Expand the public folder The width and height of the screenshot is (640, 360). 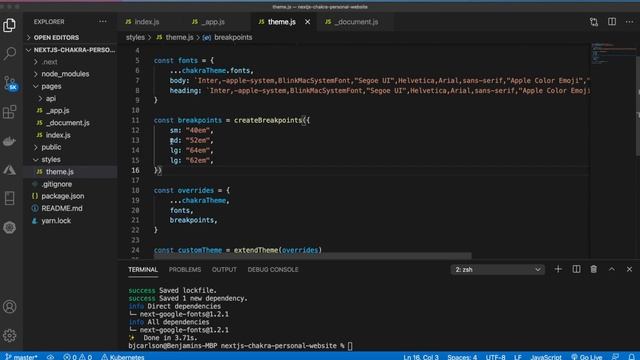pos(51,147)
